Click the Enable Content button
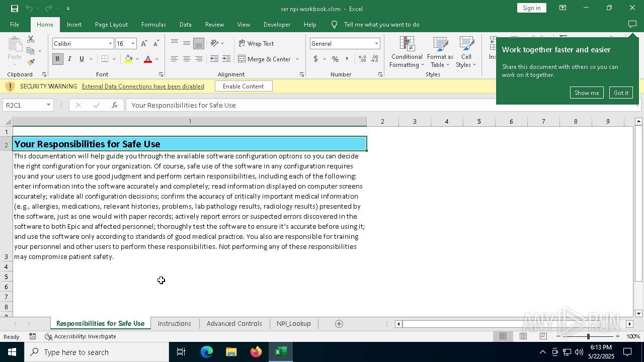 coord(244,86)
